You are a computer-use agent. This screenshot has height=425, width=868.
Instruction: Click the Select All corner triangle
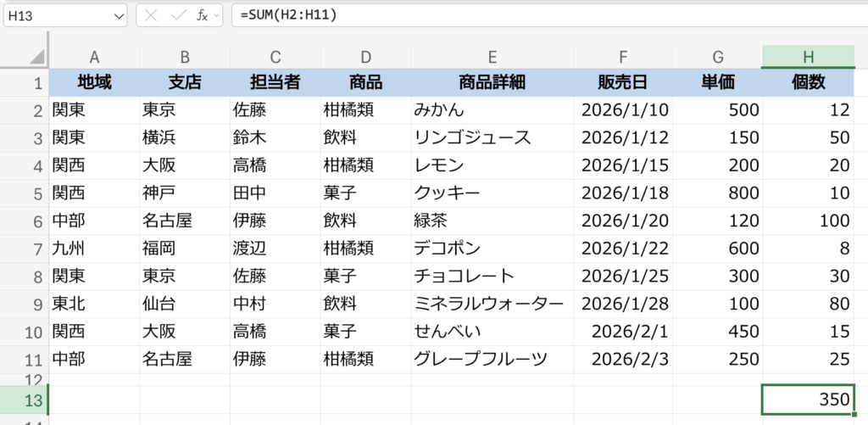tap(36, 57)
